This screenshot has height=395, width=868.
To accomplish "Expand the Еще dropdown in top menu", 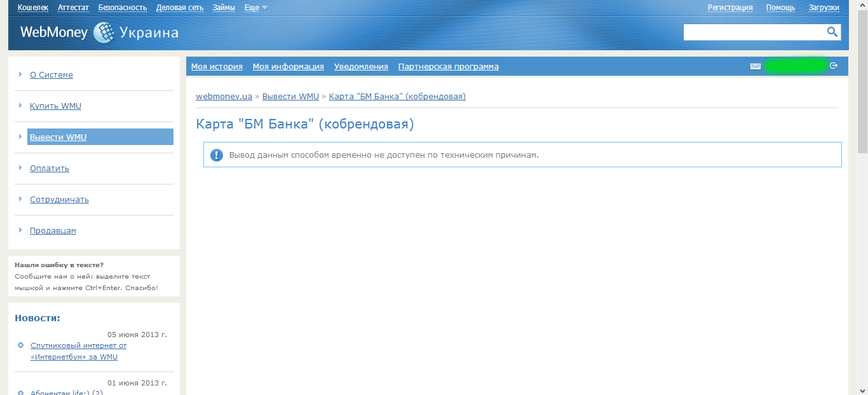I will pos(255,8).
